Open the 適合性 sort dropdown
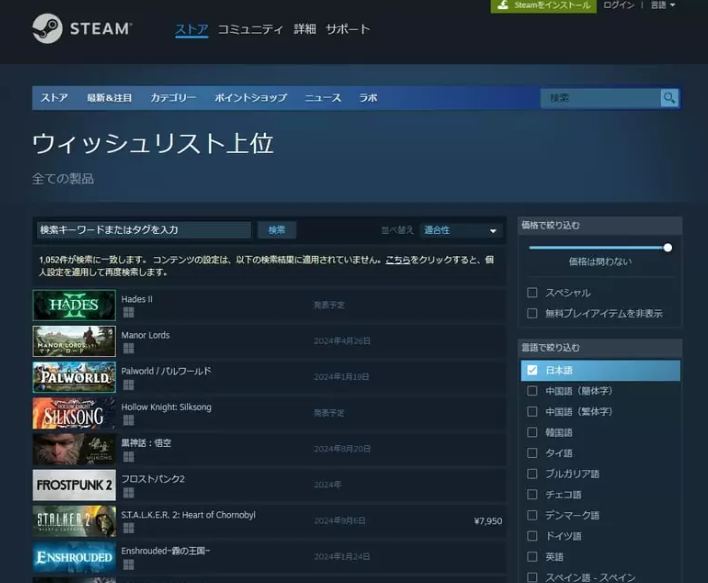The image size is (708, 583). pos(461,230)
